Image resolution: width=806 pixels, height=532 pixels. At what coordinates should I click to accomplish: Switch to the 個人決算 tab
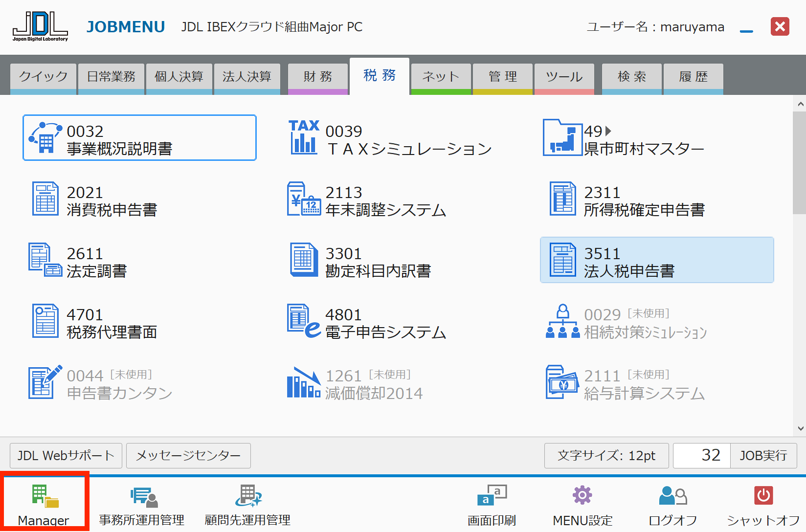(179, 79)
